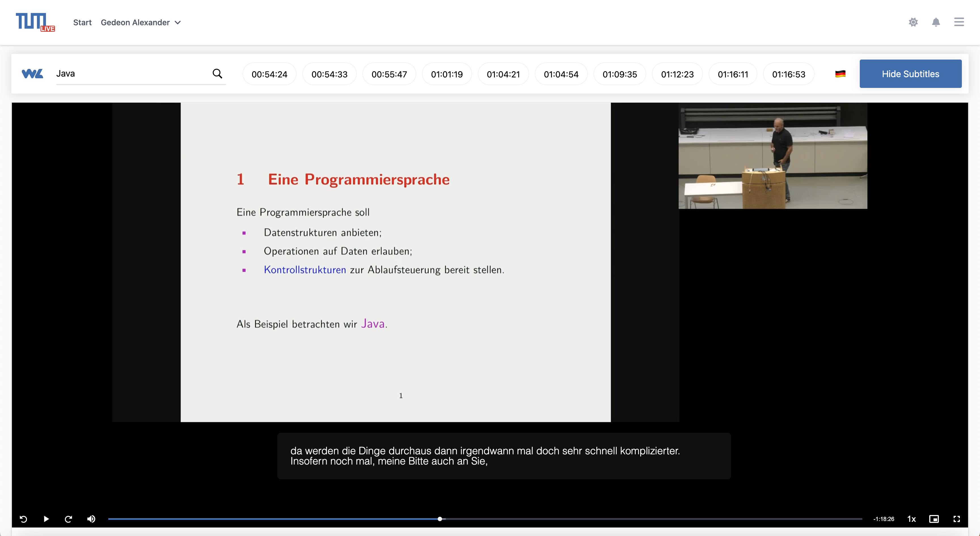Open the notifications bell
The height and width of the screenshot is (536, 980).
pyautogui.click(x=936, y=22)
